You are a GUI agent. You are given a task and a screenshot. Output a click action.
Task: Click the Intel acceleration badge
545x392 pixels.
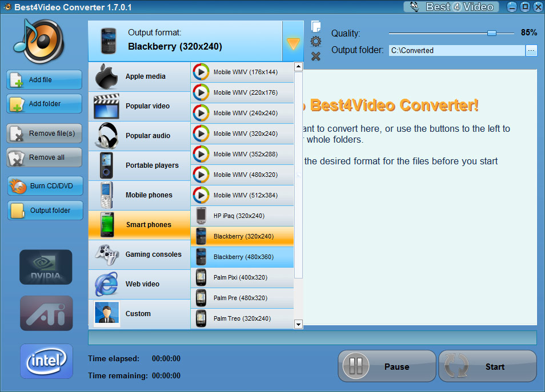(46, 361)
